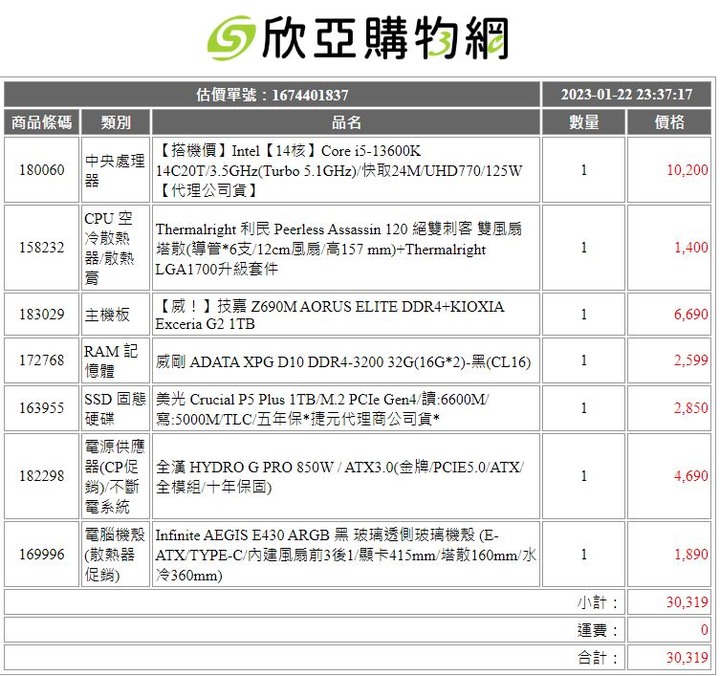
Task: Click the Z690M AORUS ELITE DDR4 product name
Action: [330, 315]
